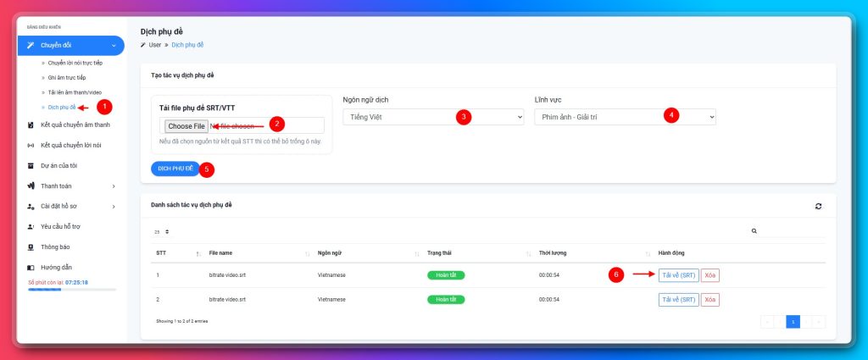Click the Yêu cầu hỗ trợ icon
Image resolution: width=868 pixels, height=360 pixels.
pos(31,227)
